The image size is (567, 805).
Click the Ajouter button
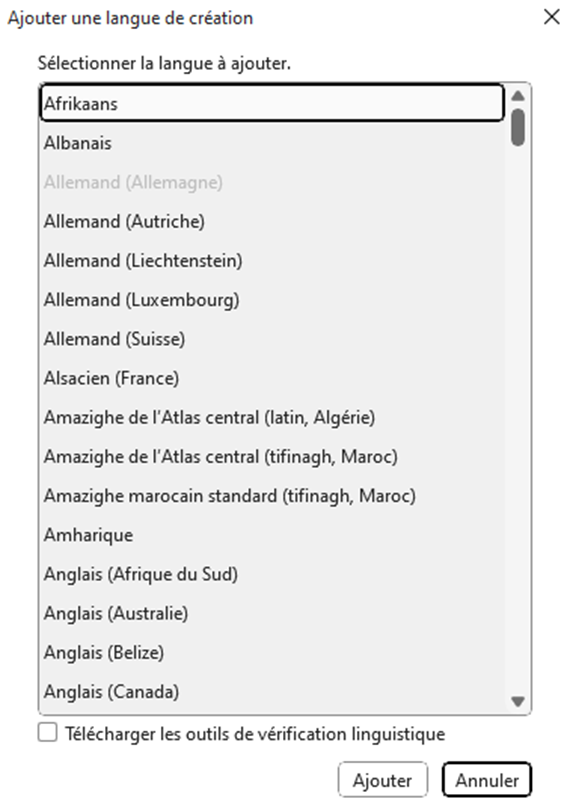(383, 780)
